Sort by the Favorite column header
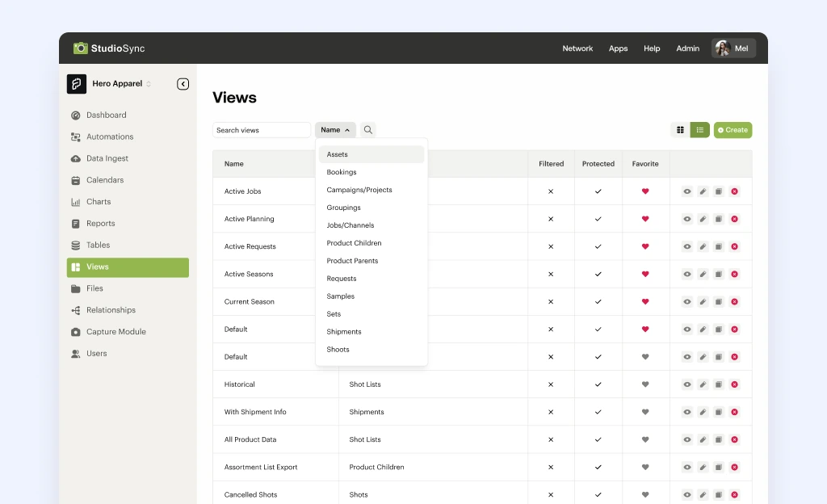The width and height of the screenshot is (827, 504). click(x=645, y=164)
